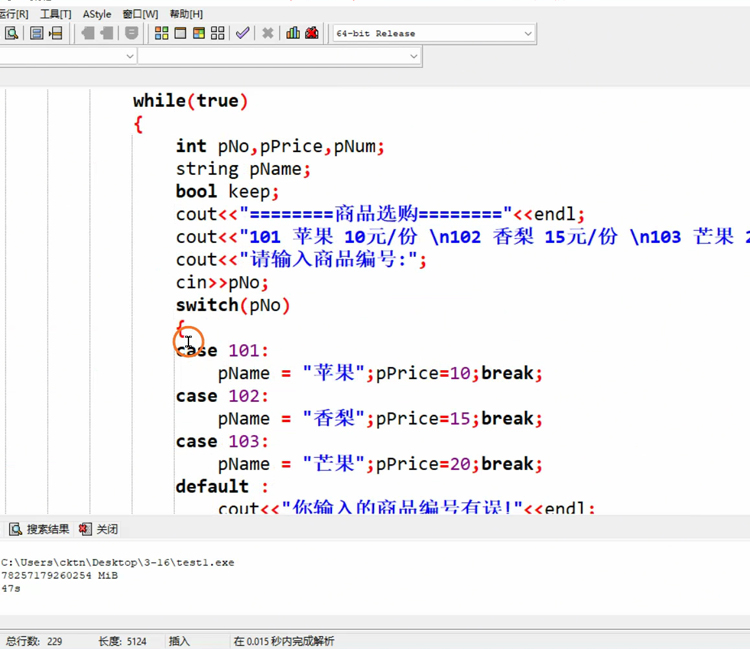The image size is (750, 649).
Task: Open the 64-bit Release compiler dropdown
Action: [x=528, y=33]
